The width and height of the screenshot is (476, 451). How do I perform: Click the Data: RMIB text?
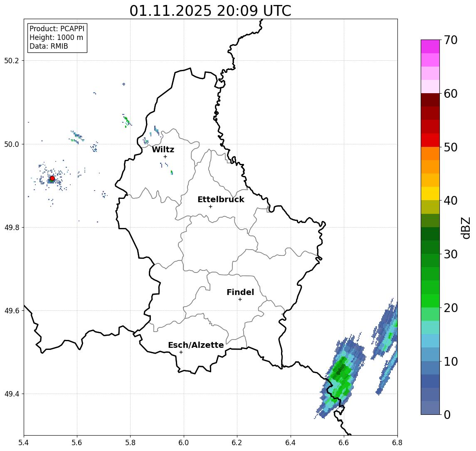[49, 46]
